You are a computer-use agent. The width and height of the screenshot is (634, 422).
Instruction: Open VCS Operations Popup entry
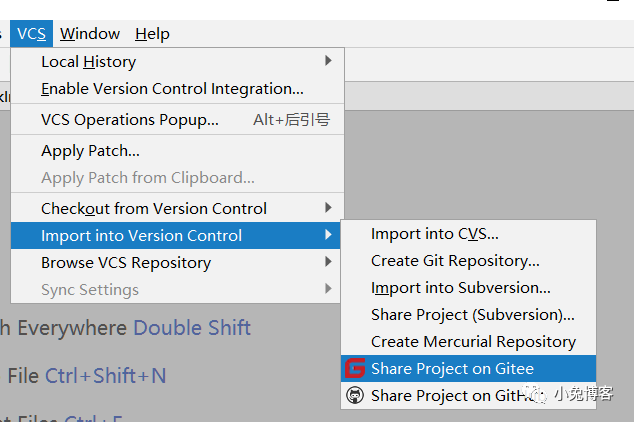[x=130, y=120]
